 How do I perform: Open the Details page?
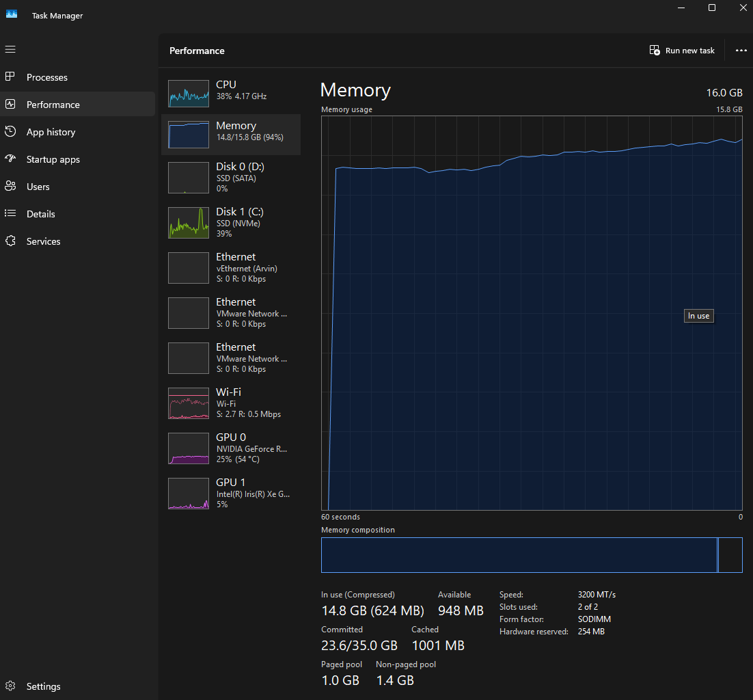tap(78, 214)
